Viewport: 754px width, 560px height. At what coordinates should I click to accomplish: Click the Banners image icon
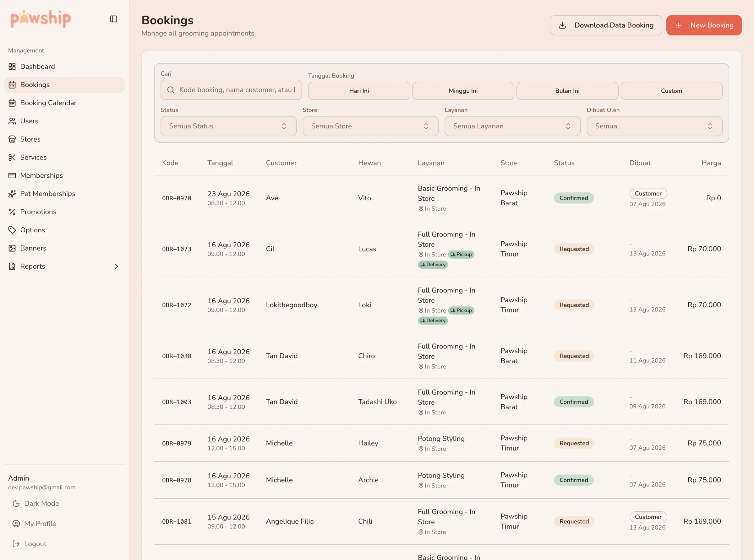coord(12,248)
